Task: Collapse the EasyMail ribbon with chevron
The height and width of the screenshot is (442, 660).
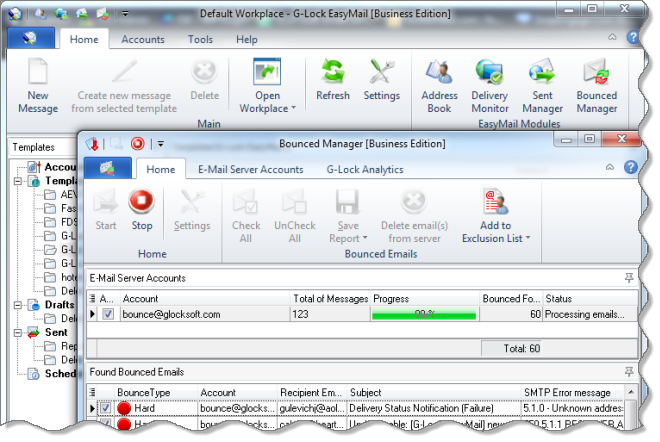Action: coord(612,37)
